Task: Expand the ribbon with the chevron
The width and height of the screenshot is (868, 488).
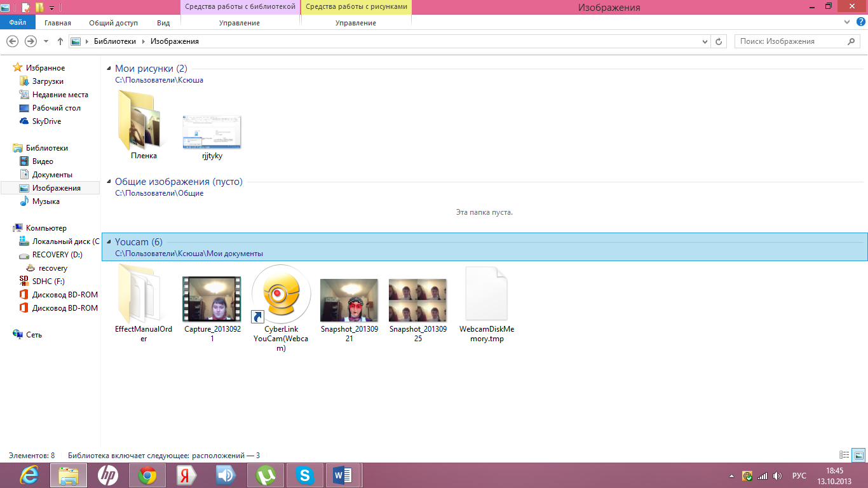Action: point(846,22)
